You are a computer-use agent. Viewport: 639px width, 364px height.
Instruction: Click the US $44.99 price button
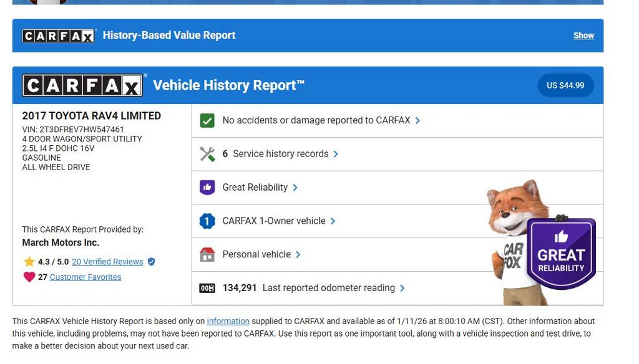pos(565,85)
